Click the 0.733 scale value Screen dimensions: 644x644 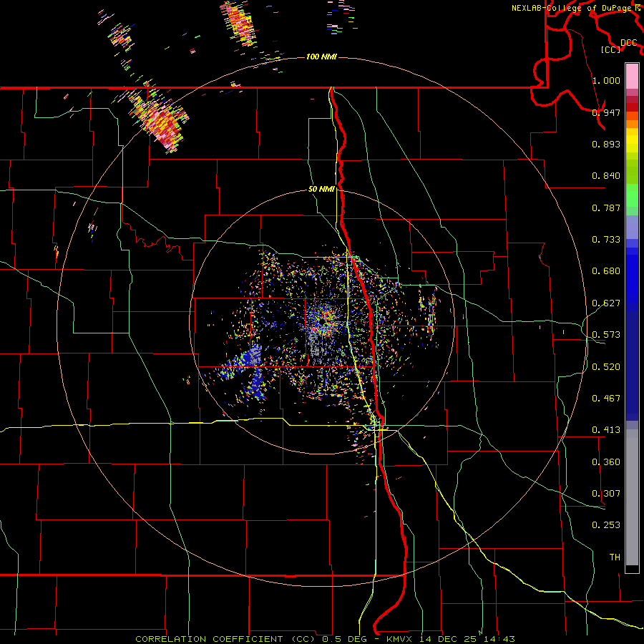(606, 240)
